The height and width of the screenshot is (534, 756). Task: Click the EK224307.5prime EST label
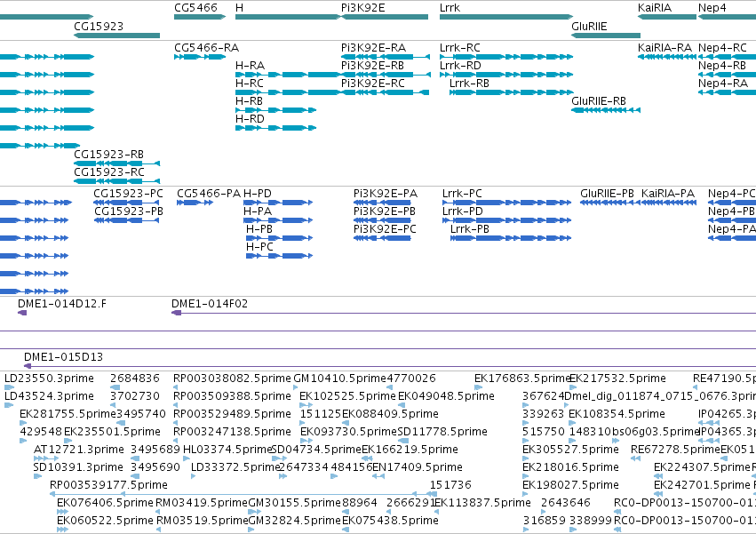(x=702, y=467)
